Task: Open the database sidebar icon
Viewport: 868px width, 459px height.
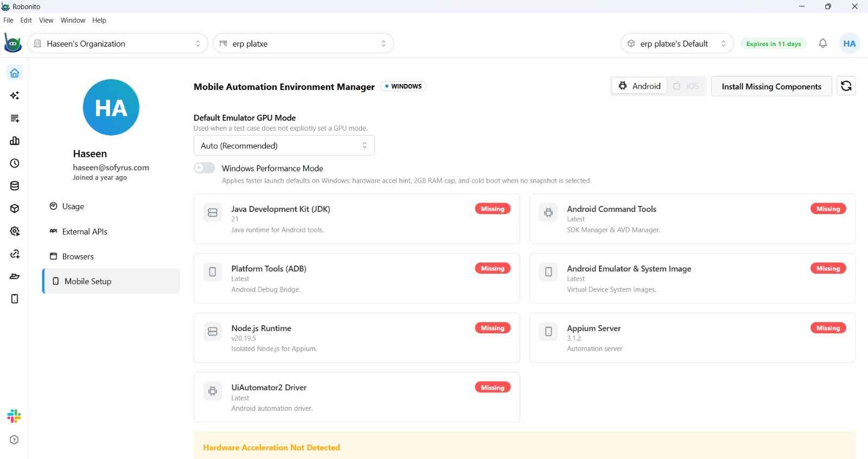Action: click(15, 186)
